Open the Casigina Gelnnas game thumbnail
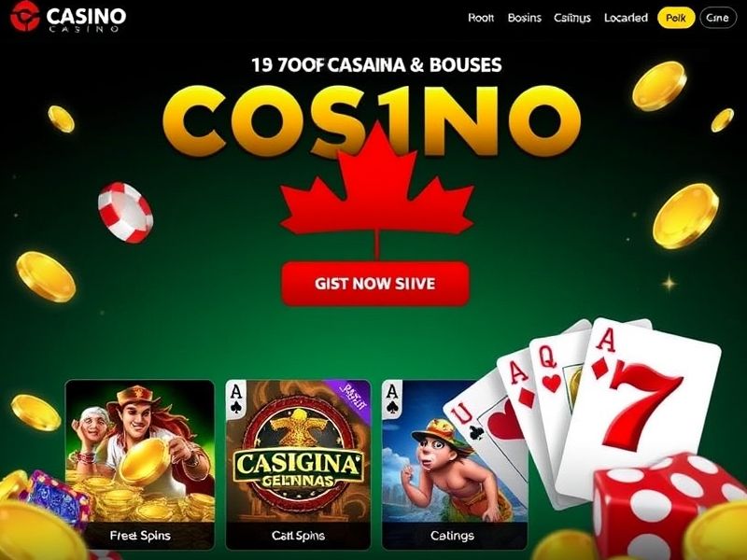Viewport: 747px width, 560px height. [298, 464]
